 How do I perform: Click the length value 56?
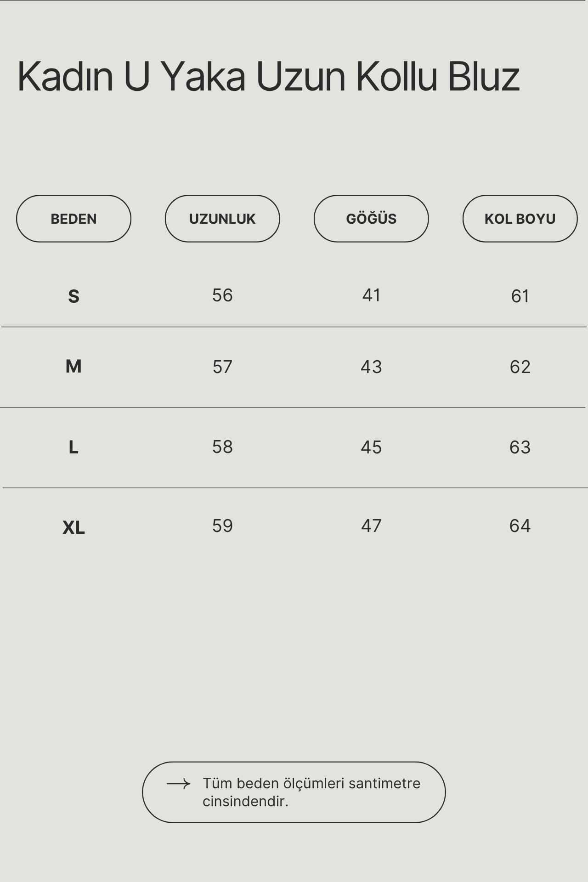point(222,295)
